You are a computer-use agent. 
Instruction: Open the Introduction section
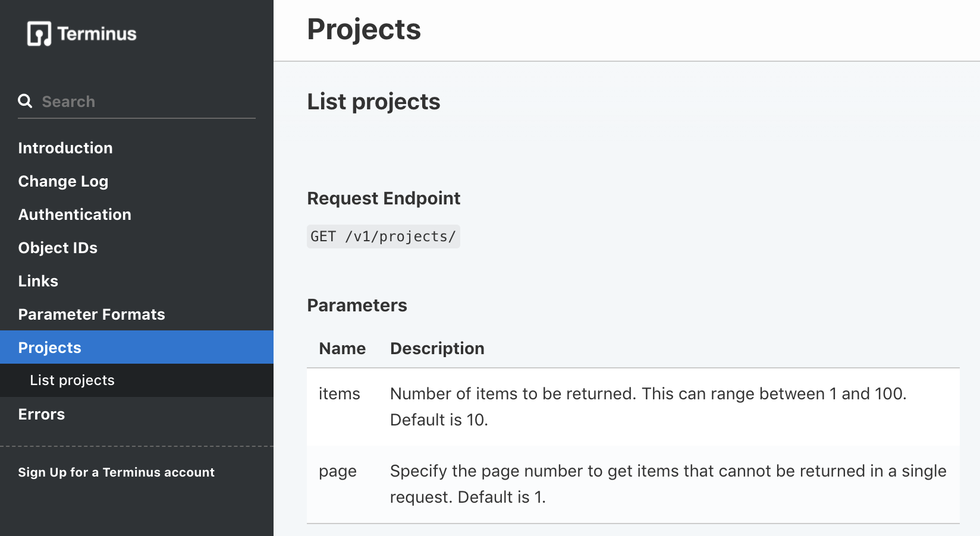click(65, 148)
